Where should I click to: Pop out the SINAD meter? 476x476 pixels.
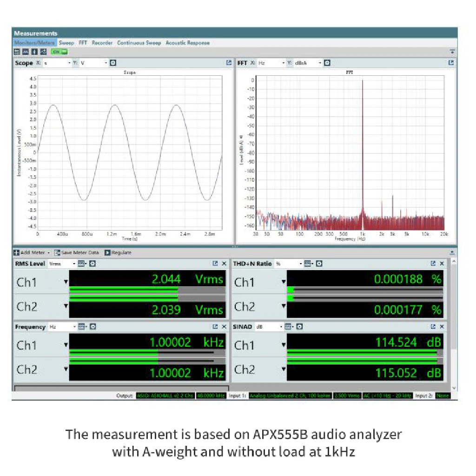point(433,327)
